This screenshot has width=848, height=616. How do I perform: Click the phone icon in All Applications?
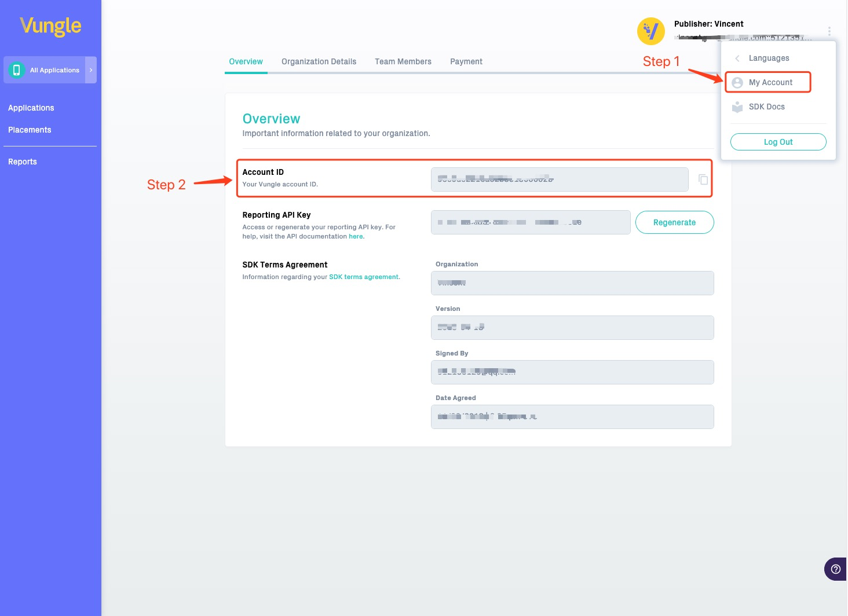point(17,70)
